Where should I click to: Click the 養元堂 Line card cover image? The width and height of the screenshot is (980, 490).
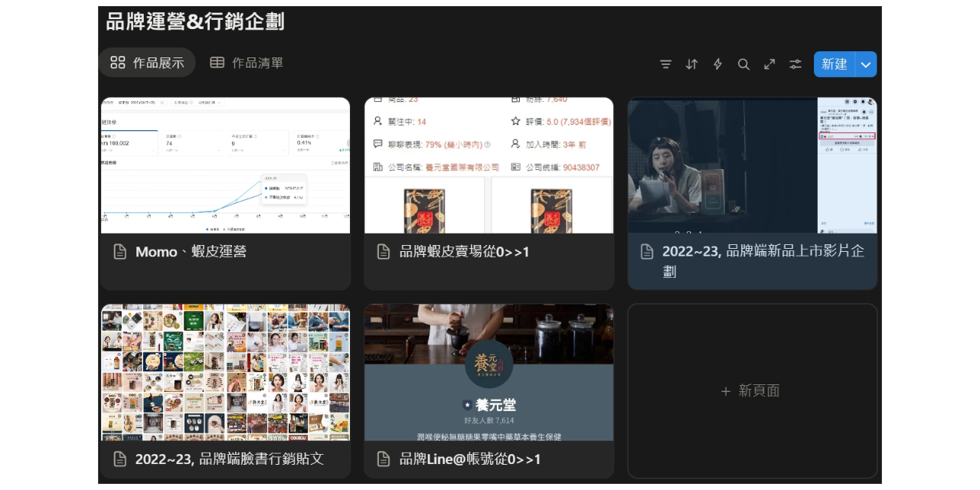488,373
